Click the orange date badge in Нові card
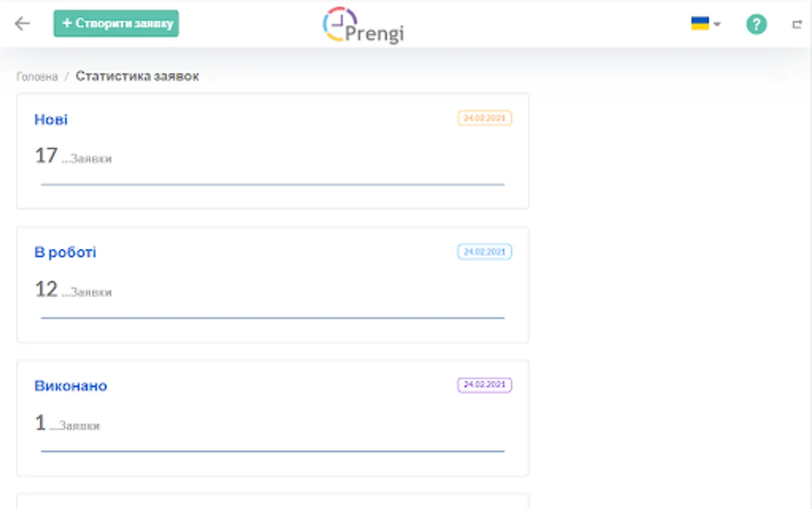812x509 pixels. click(485, 118)
